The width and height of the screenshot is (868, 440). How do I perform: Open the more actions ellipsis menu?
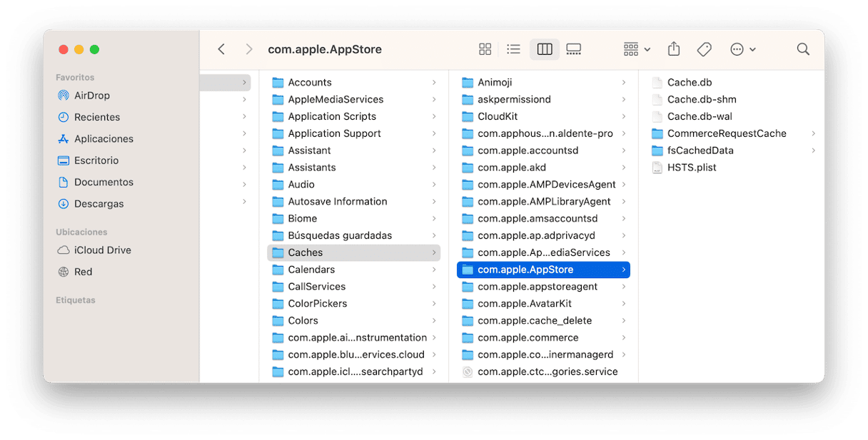pos(743,49)
